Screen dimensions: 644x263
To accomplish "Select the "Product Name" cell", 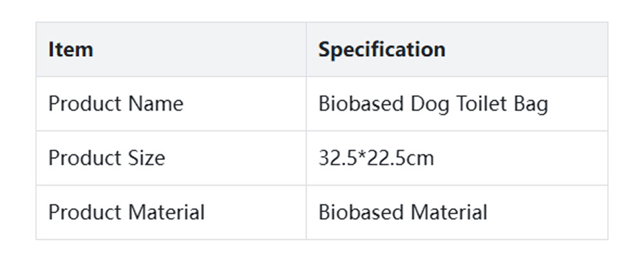I will 116,104.
